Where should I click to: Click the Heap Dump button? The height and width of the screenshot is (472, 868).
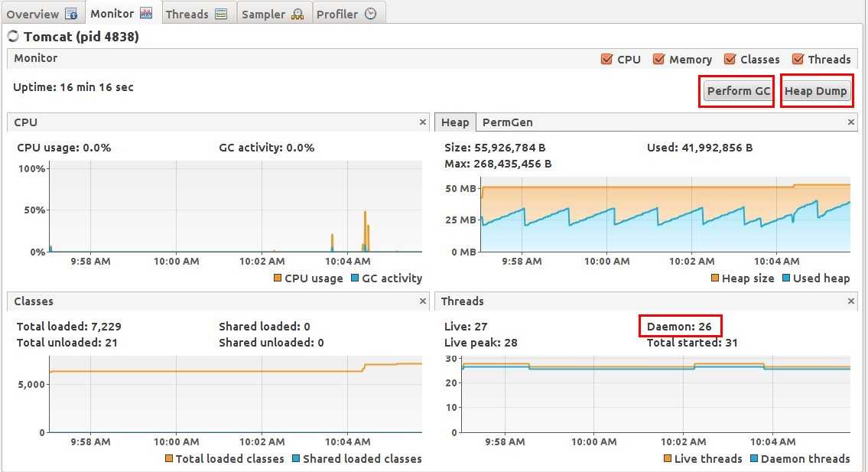point(815,91)
